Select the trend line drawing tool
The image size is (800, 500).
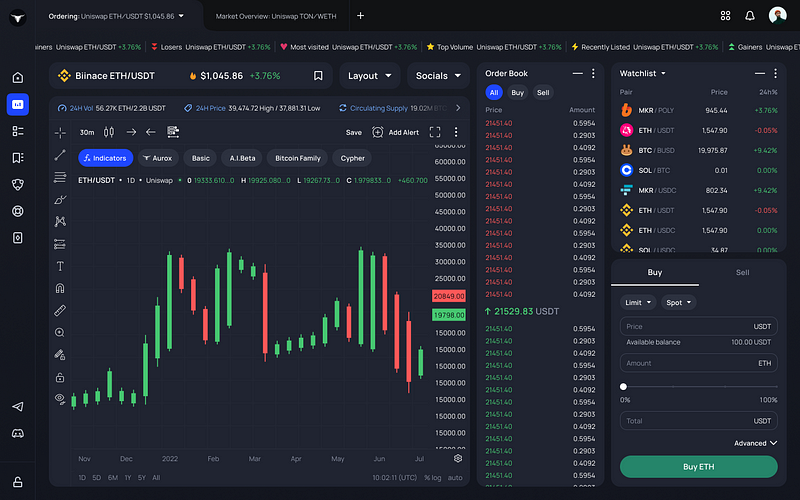(x=60, y=155)
